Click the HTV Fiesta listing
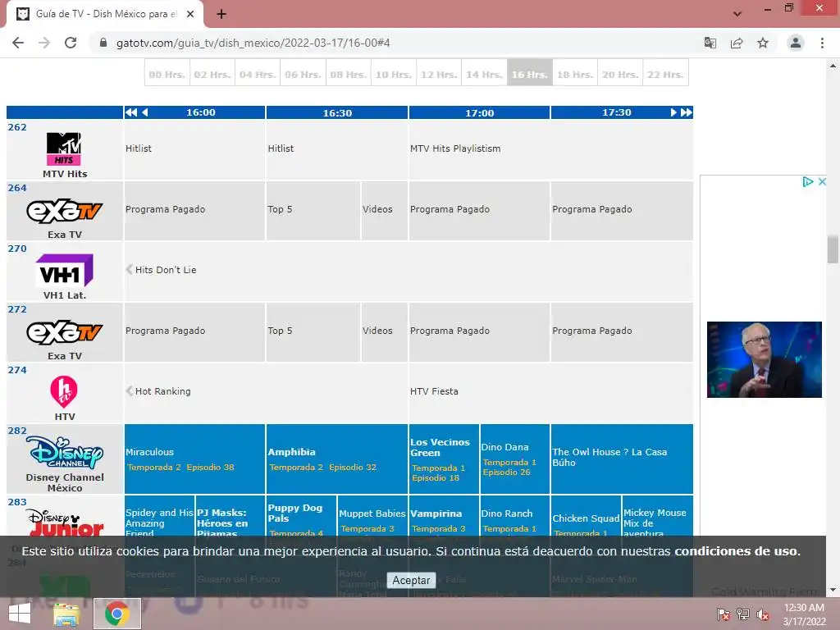The width and height of the screenshot is (840, 630). 434,391
